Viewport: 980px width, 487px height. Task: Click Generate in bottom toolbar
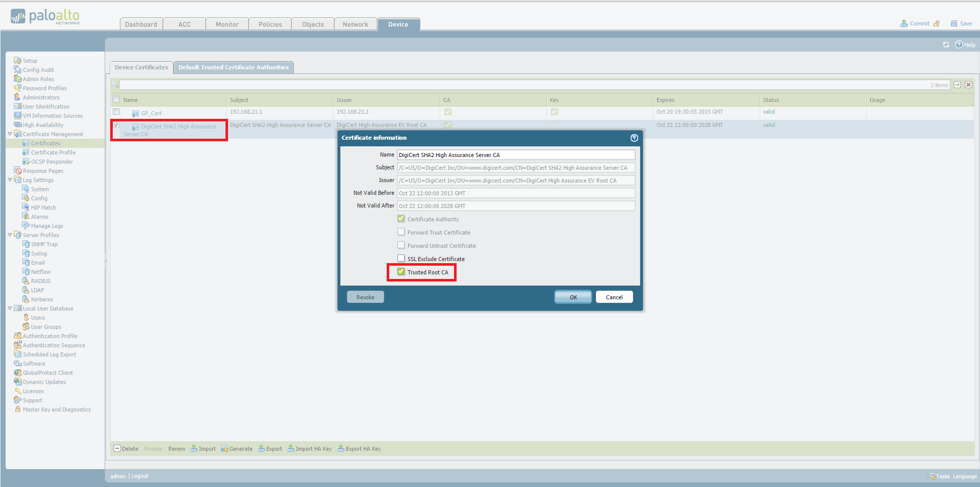[x=237, y=449]
